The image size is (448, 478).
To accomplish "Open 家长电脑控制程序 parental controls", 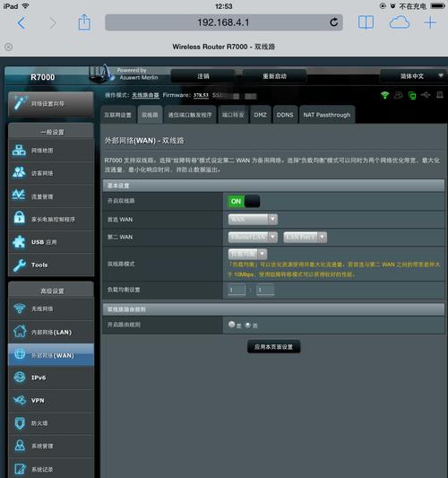I will click(51, 219).
